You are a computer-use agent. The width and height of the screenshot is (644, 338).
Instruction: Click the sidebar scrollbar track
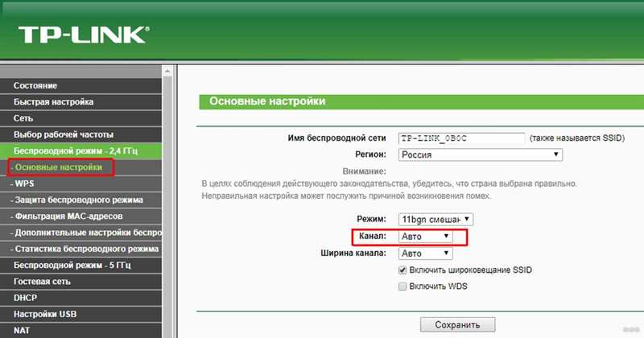[x=167, y=208]
